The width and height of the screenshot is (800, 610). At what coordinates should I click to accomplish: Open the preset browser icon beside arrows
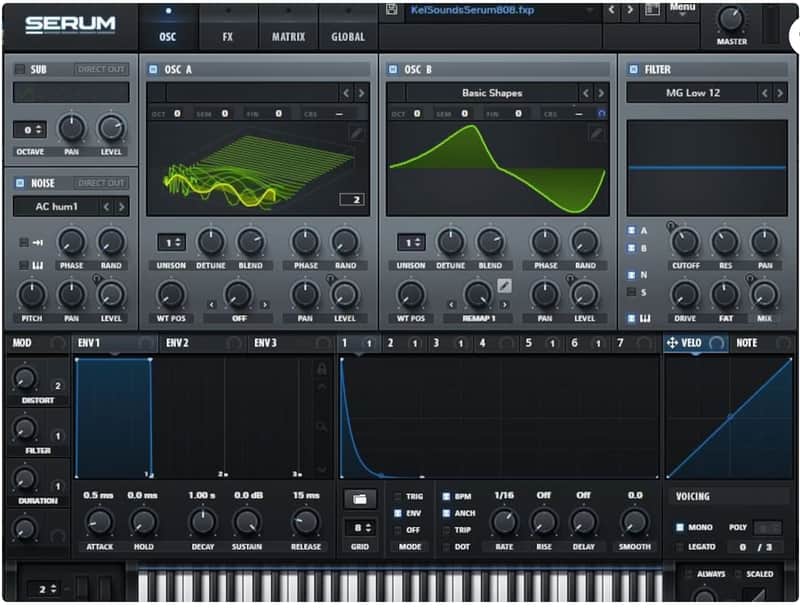pos(652,10)
